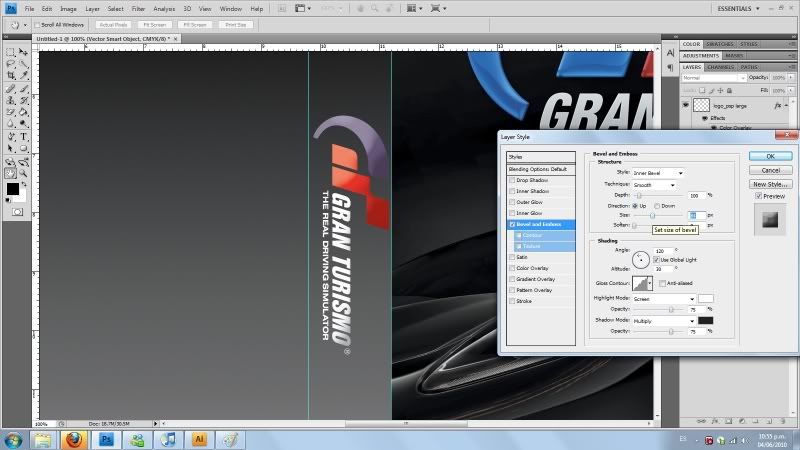
Task: Select the Dodge tool
Action: point(23,123)
